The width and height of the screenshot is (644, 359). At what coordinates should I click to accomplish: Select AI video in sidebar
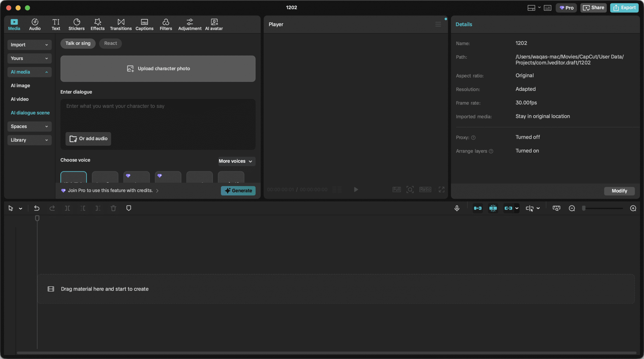(20, 99)
